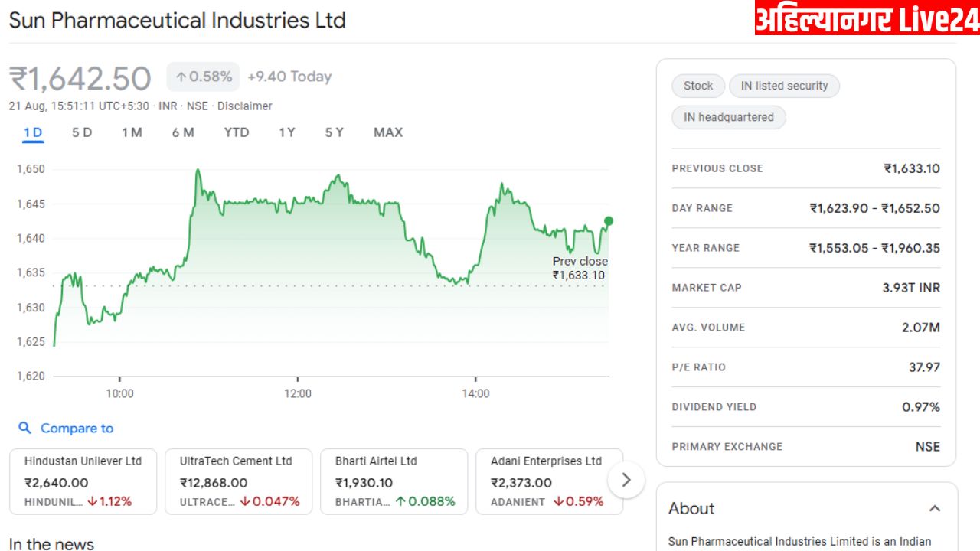Click the year range value ₹1,553.05 - ₹1,960.35
Image resolution: width=980 pixels, height=551 pixels.
pos(875,248)
